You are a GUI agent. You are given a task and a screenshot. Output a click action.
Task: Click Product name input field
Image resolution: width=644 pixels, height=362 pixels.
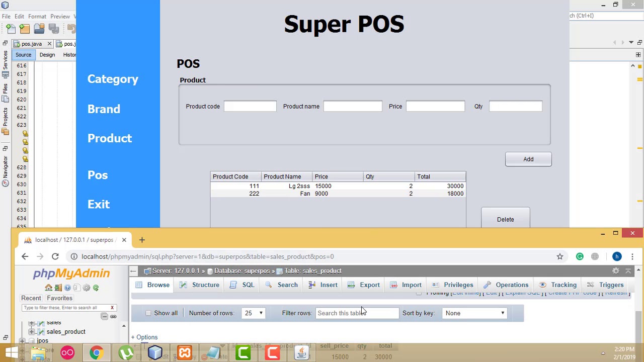[353, 106]
